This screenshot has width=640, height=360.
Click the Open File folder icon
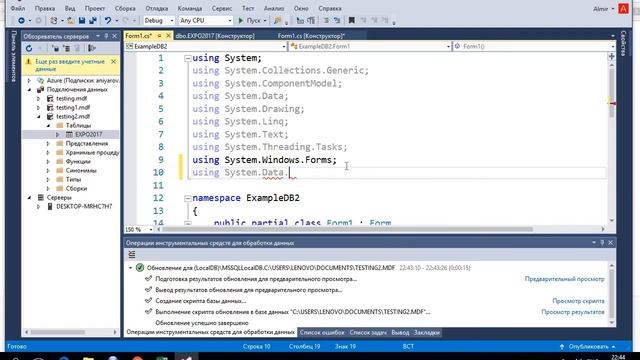(71, 20)
